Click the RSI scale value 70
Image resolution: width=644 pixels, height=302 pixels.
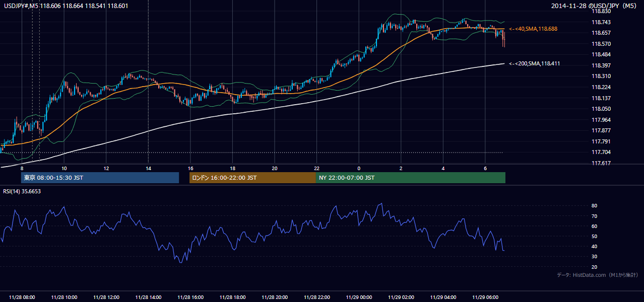click(x=594, y=216)
